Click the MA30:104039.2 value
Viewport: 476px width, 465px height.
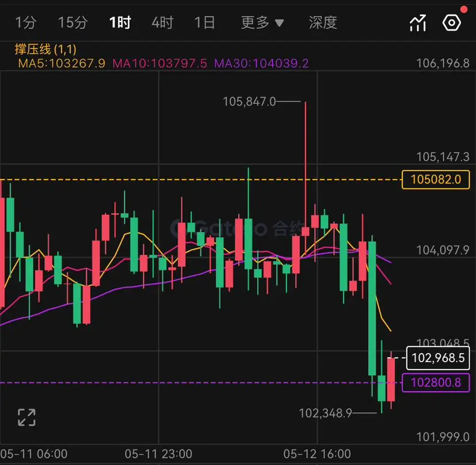261,64
